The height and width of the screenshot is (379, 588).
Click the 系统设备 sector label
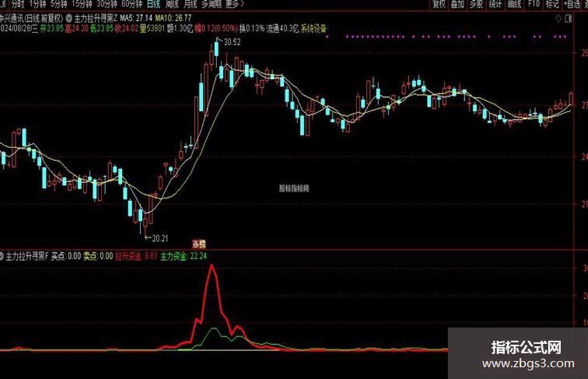click(314, 29)
